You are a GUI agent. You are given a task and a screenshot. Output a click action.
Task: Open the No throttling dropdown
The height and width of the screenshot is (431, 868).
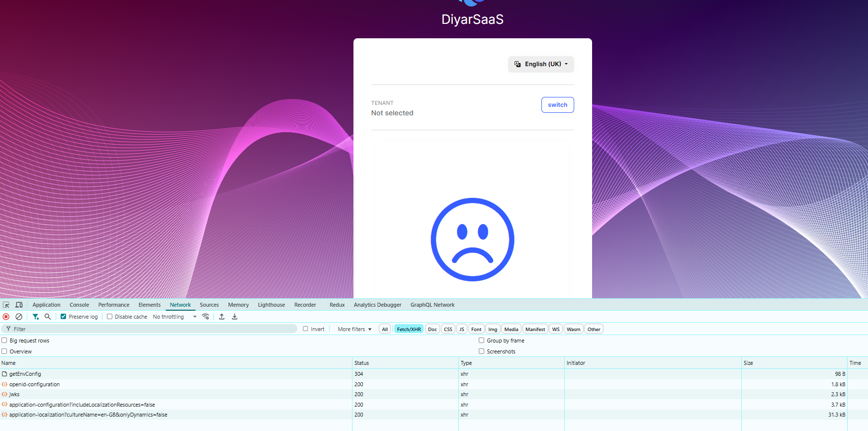point(174,317)
